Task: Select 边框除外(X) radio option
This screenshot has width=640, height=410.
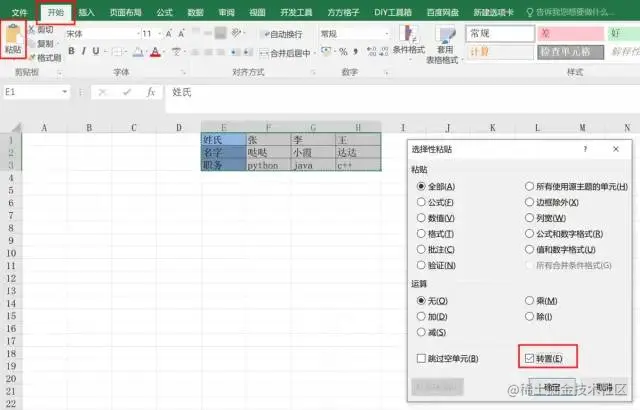Action: pos(551,202)
